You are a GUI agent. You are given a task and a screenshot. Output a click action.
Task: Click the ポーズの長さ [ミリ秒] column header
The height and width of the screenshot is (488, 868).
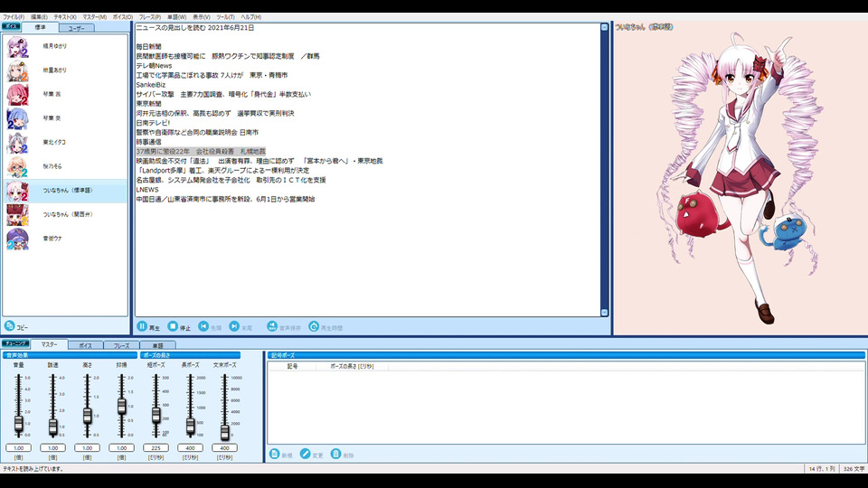click(x=352, y=366)
